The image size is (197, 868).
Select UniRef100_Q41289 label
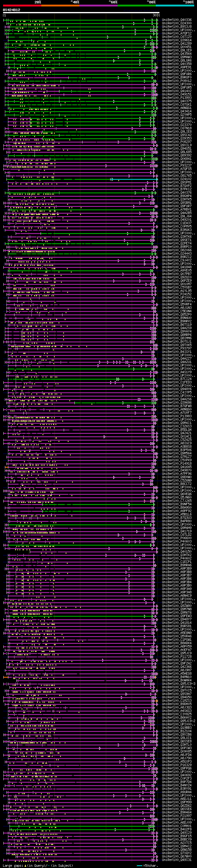[x=177, y=43]
